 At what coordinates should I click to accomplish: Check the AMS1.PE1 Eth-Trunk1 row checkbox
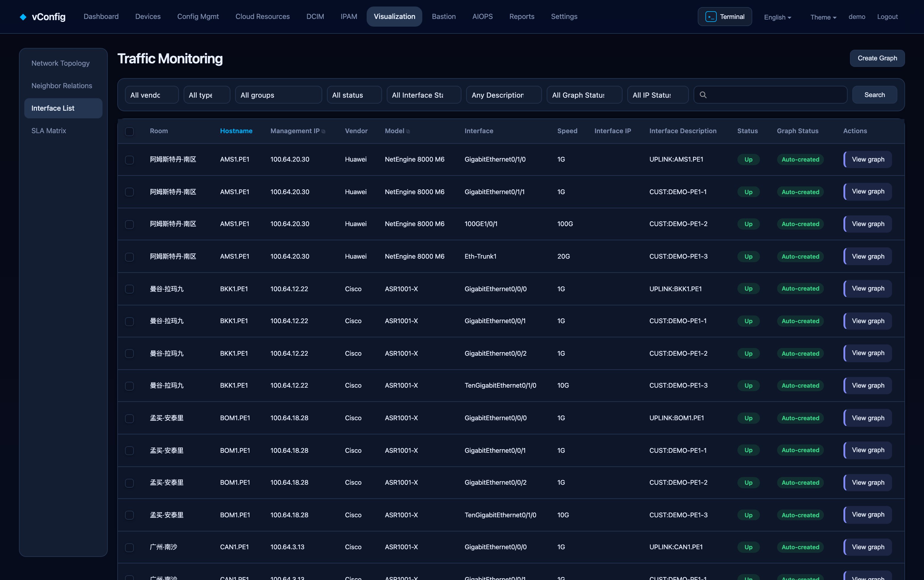coord(130,257)
